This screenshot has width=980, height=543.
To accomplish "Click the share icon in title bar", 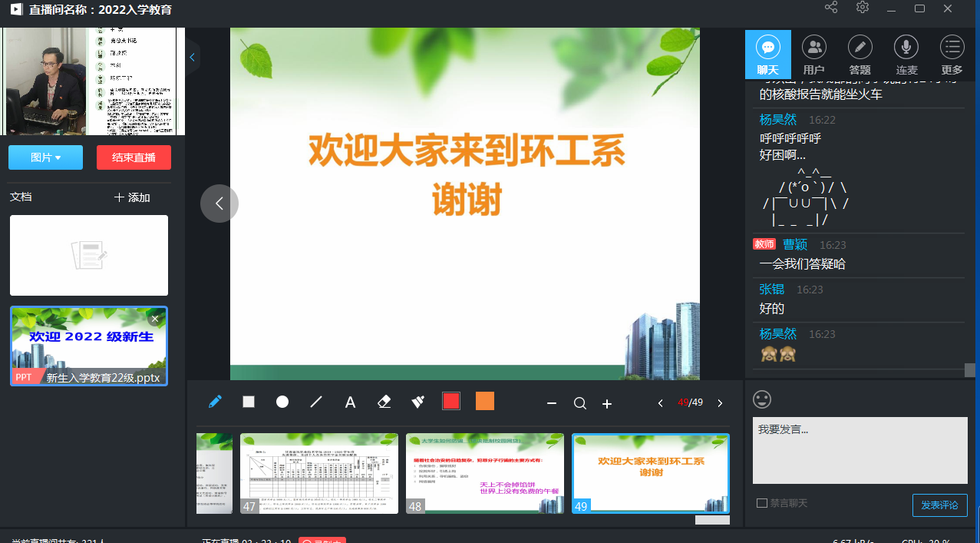I will tap(831, 8).
